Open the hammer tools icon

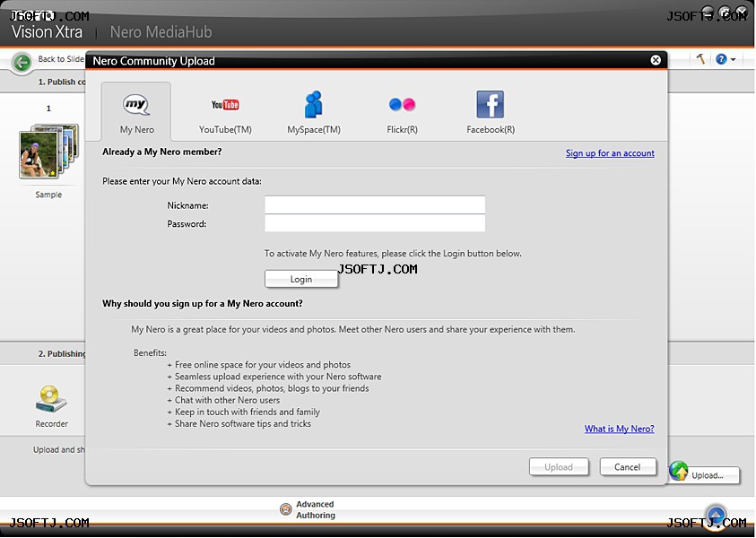(x=700, y=59)
